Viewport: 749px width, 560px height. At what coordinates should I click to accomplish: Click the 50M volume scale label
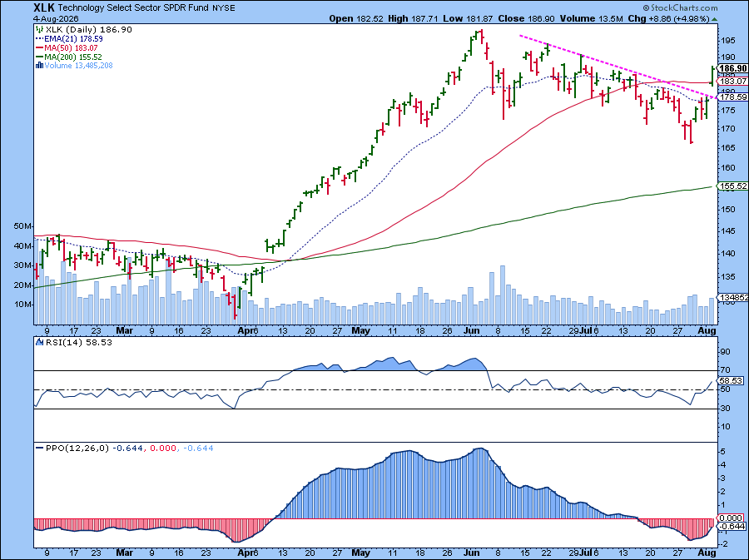[x=23, y=225]
